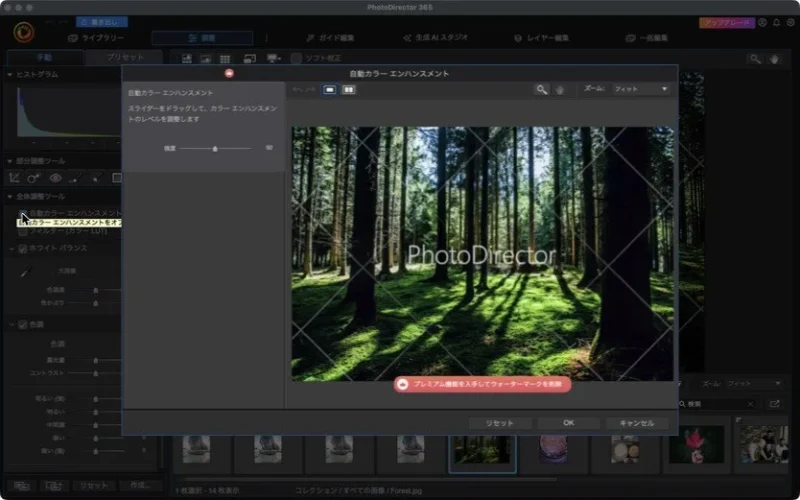Select the single preview mode in dialog
Image resolution: width=800 pixels, height=500 pixels.
(x=330, y=90)
